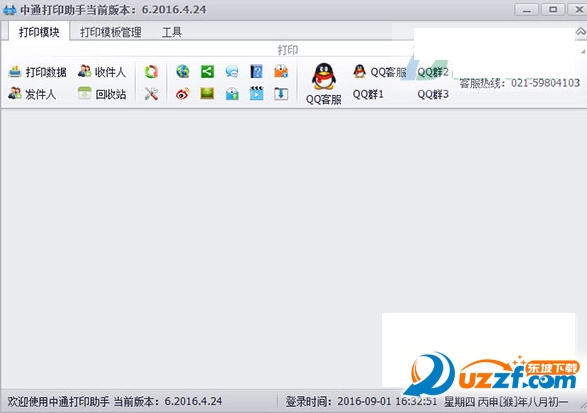Join QQ群3
The width and height of the screenshot is (587, 413).
(x=433, y=94)
